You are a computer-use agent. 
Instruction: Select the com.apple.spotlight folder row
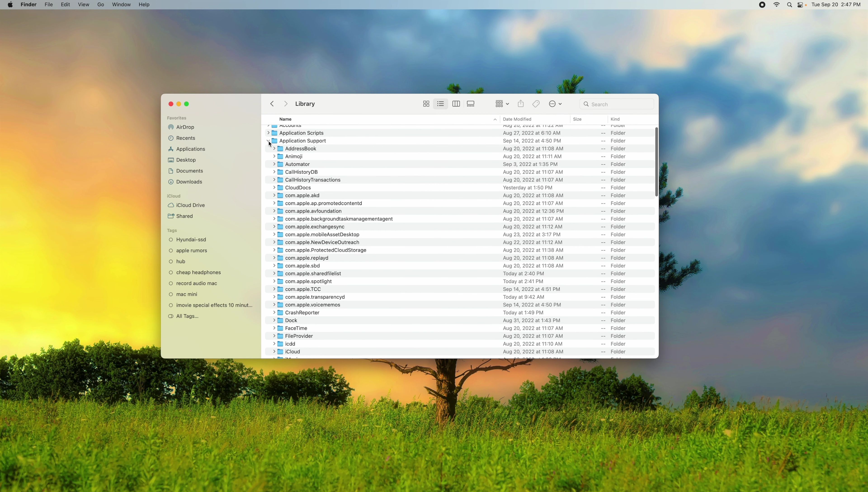pyautogui.click(x=460, y=281)
